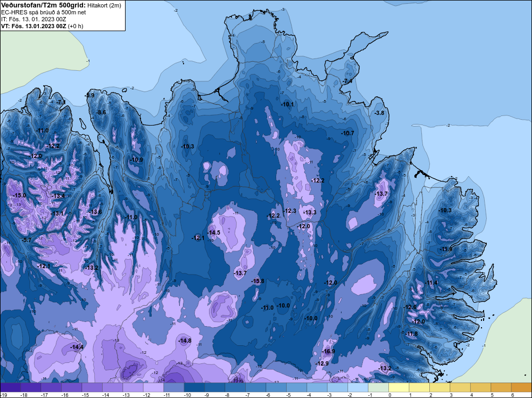Select the 'EC-HRES spá brúuð á 500m net' line
Viewport: 532px width, 398px height.
tap(44, 12)
